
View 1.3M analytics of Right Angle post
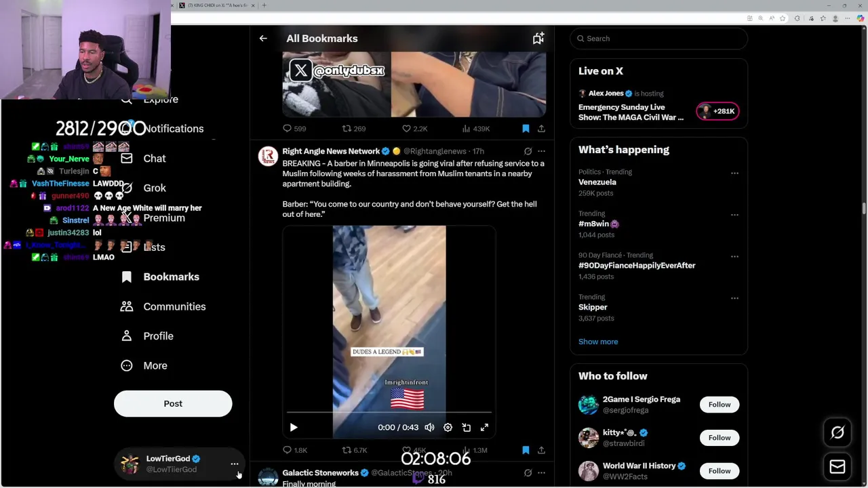475,450
